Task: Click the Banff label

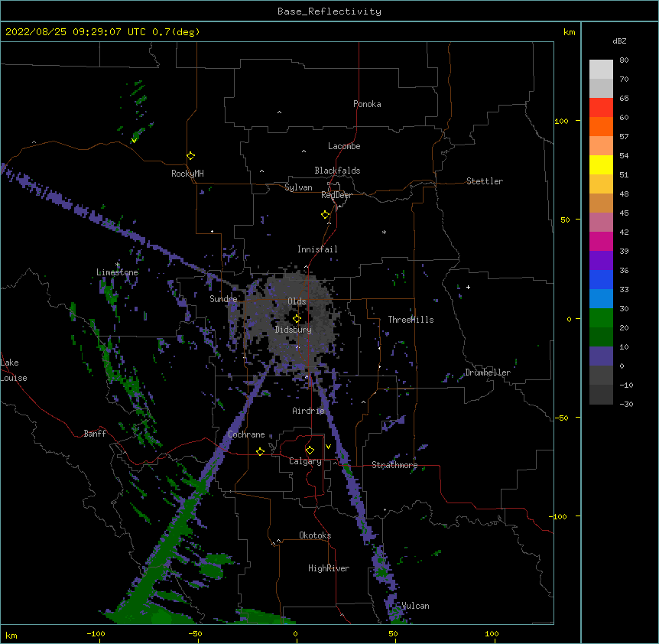Action: 95,434
